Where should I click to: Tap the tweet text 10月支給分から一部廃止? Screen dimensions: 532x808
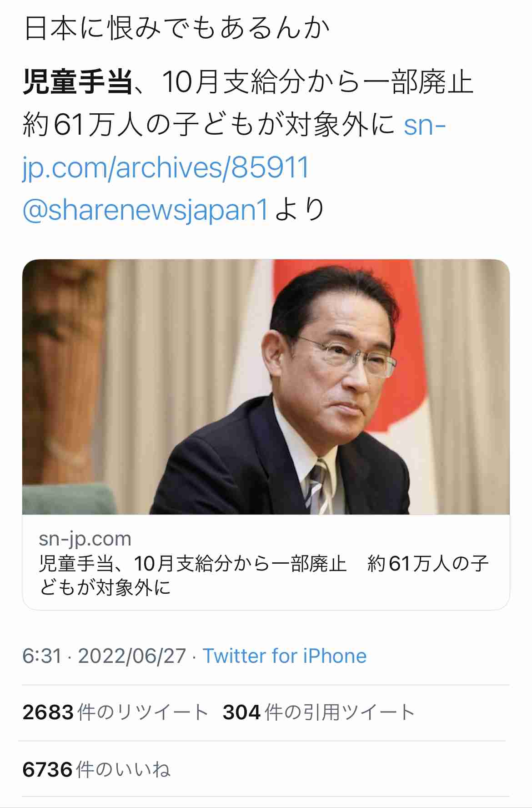318,82
